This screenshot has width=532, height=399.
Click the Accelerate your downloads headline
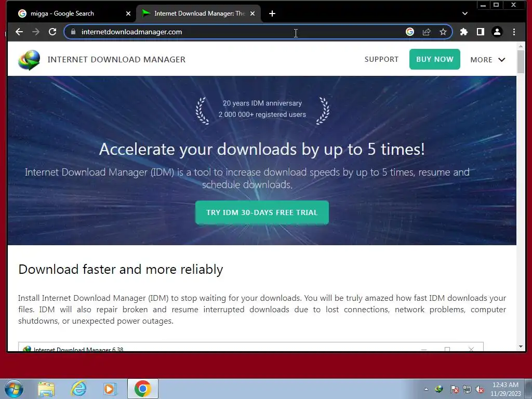[262, 149]
